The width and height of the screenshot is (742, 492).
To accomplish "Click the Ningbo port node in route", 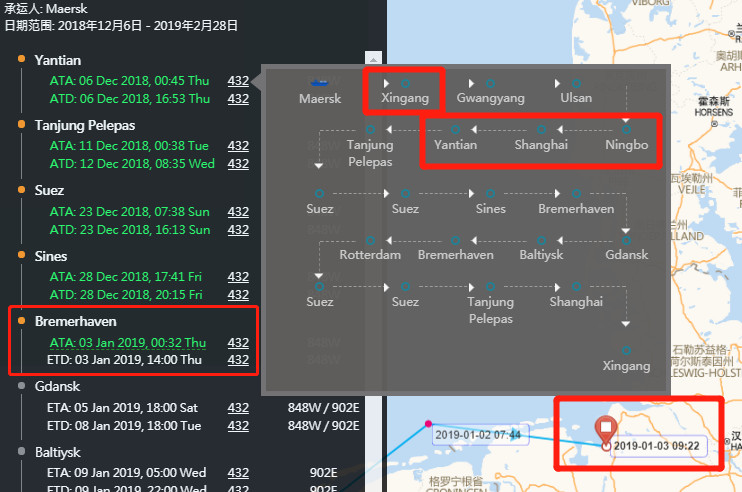I will [627, 129].
